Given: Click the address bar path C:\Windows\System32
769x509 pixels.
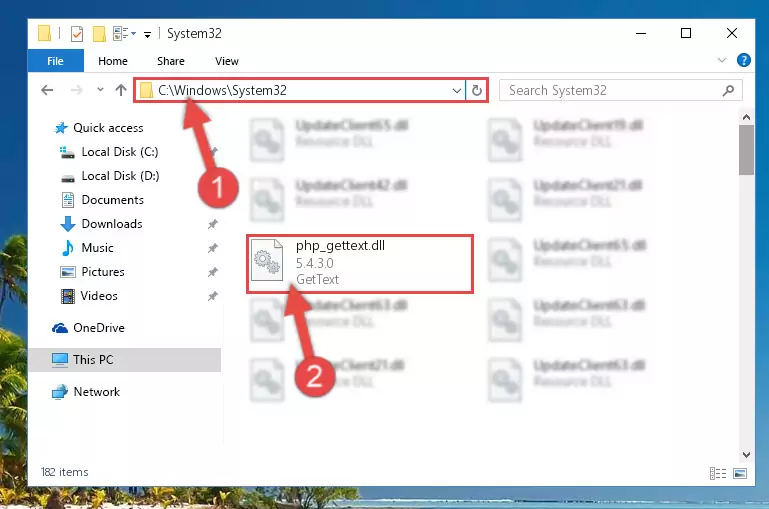Looking at the screenshot, I should click(222, 91).
